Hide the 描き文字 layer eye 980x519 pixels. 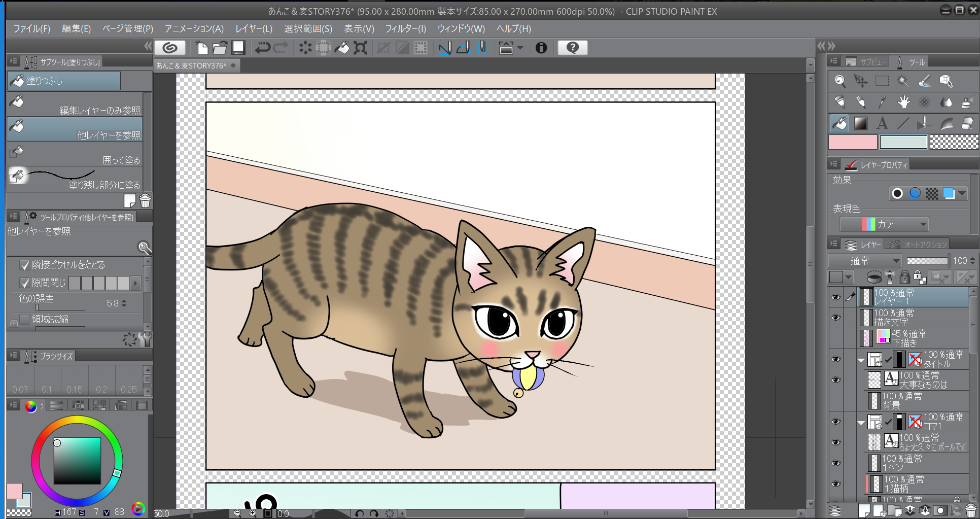pos(835,318)
